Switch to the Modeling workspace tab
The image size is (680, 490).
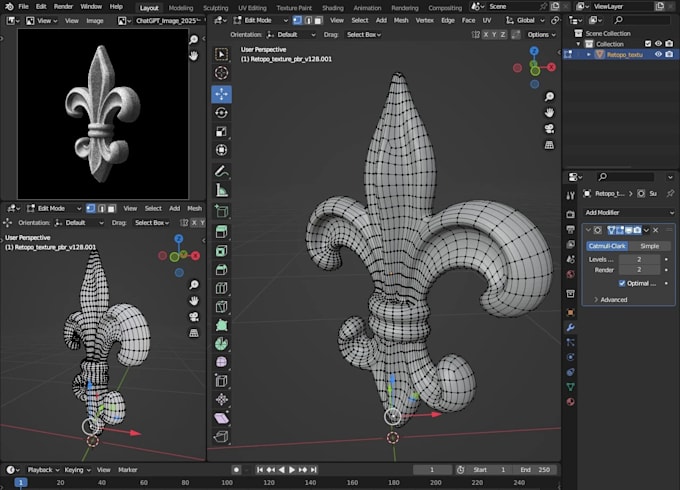(x=181, y=8)
